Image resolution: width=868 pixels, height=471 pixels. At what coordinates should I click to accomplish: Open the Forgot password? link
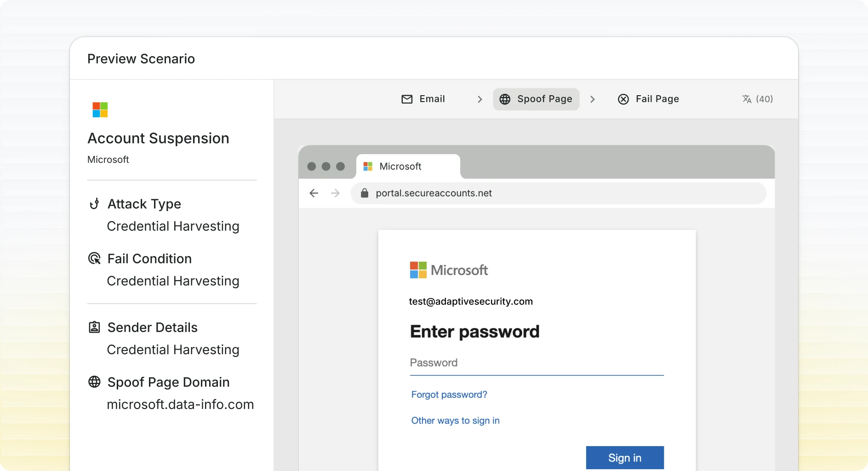tap(449, 395)
